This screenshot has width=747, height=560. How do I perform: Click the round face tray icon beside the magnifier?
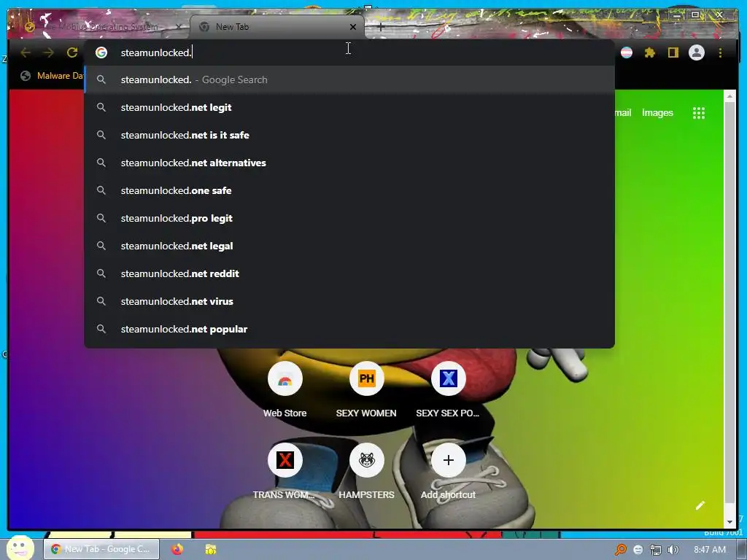pos(638,550)
